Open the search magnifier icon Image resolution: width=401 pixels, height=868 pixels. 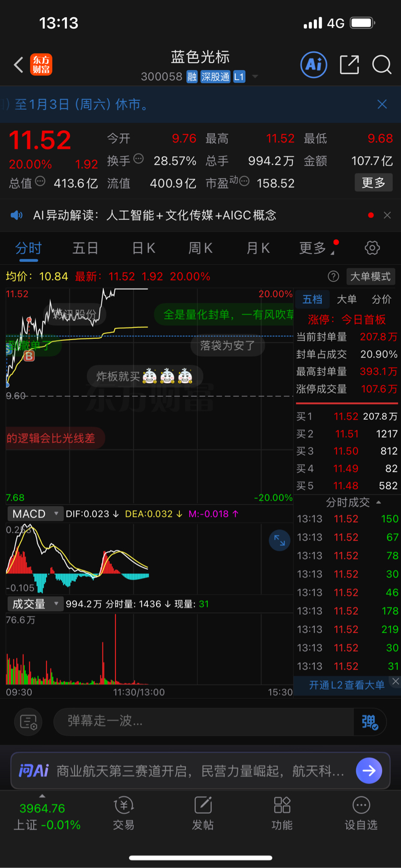(382, 65)
